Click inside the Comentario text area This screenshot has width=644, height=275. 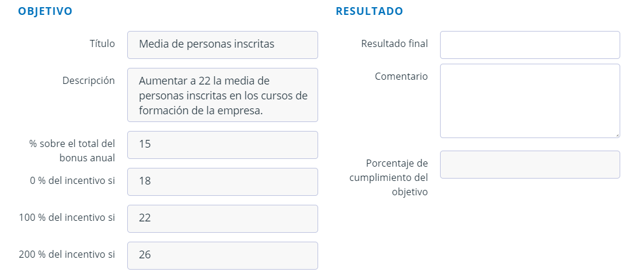529,101
